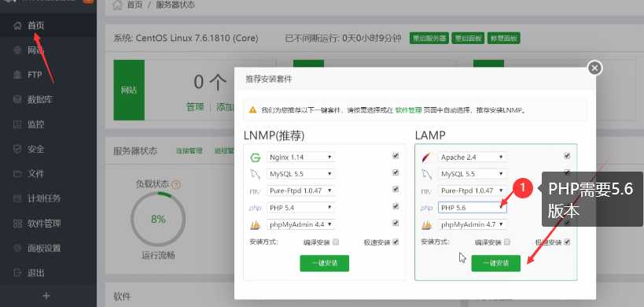The width and height of the screenshot is (644, 307).
Task: Uncheck MySQL 5.5 checkbox in LNMP
Action: point(396,172)
